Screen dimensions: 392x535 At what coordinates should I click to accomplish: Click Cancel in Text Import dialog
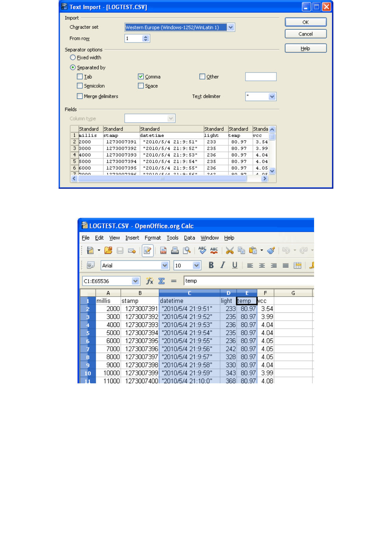(306, 34)
